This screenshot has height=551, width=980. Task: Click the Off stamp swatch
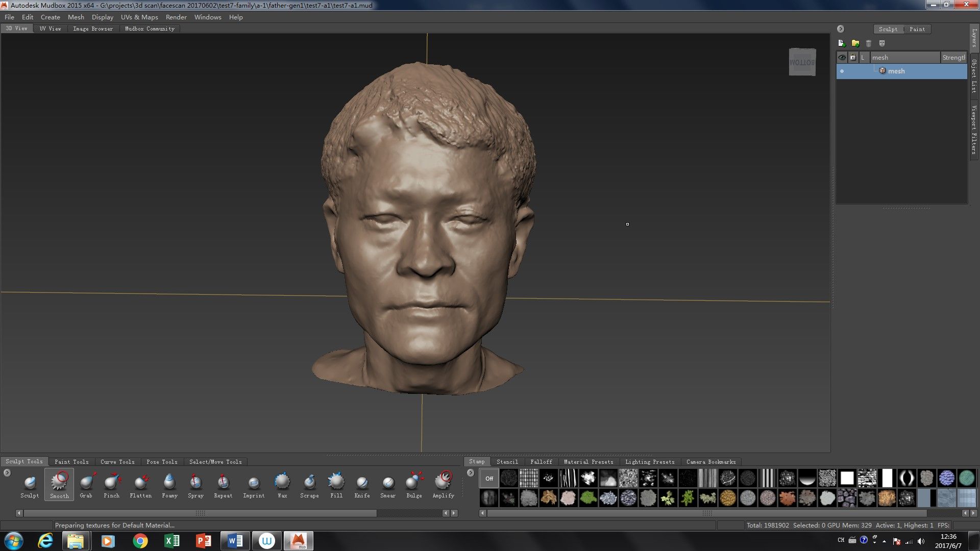point(489,478)
